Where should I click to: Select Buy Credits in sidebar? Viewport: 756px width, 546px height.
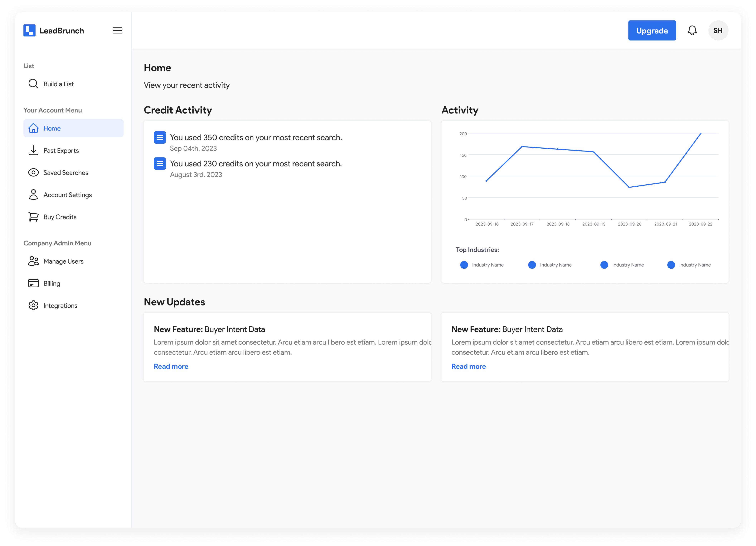[73, 217]
